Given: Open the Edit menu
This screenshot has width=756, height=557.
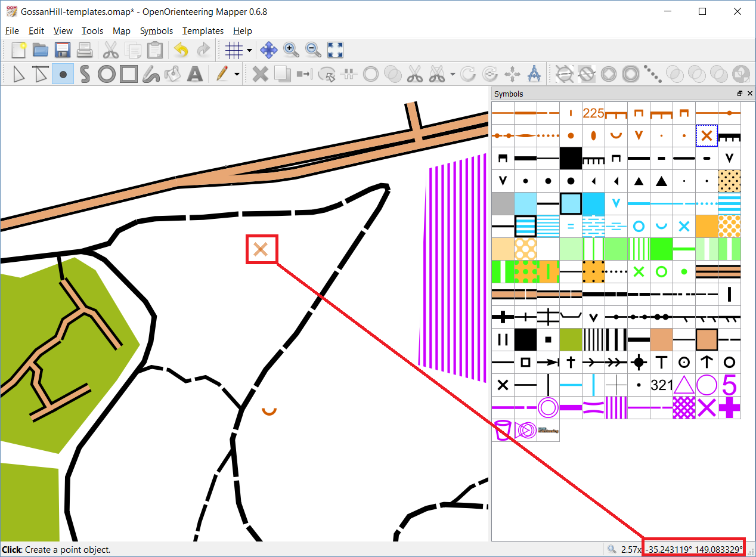Looking at the screenshot, I should pos(36,31).
